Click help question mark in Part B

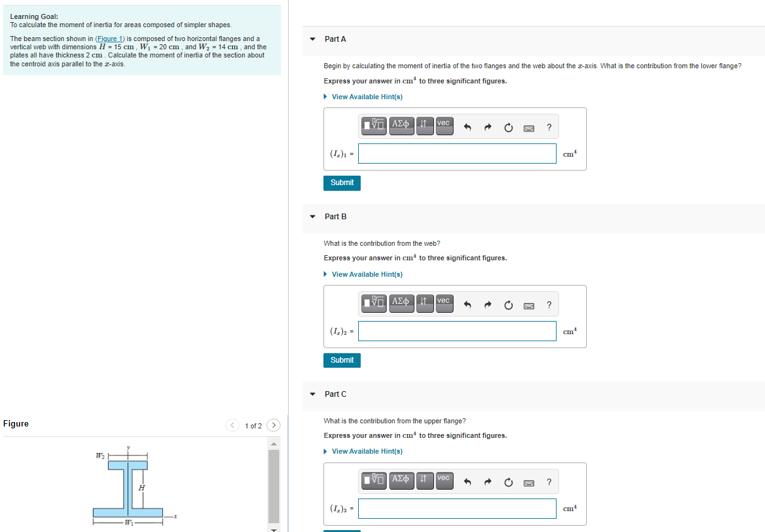(x=549, y=305)
